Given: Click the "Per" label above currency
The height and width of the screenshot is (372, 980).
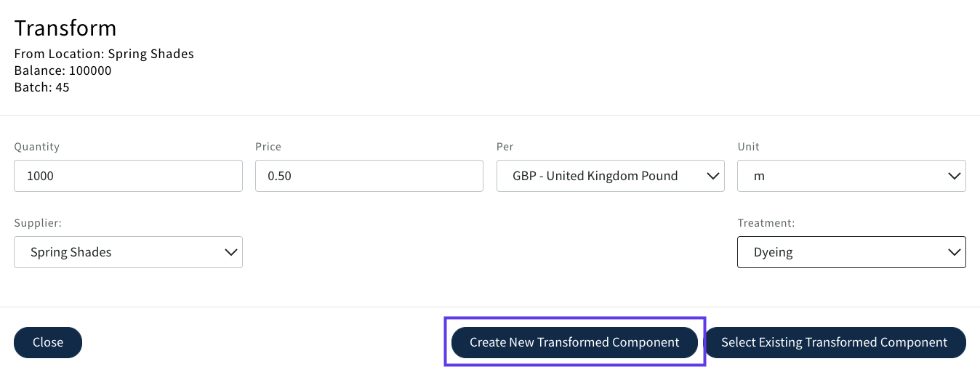Looking at the screenshot, I should click(505, 147).
